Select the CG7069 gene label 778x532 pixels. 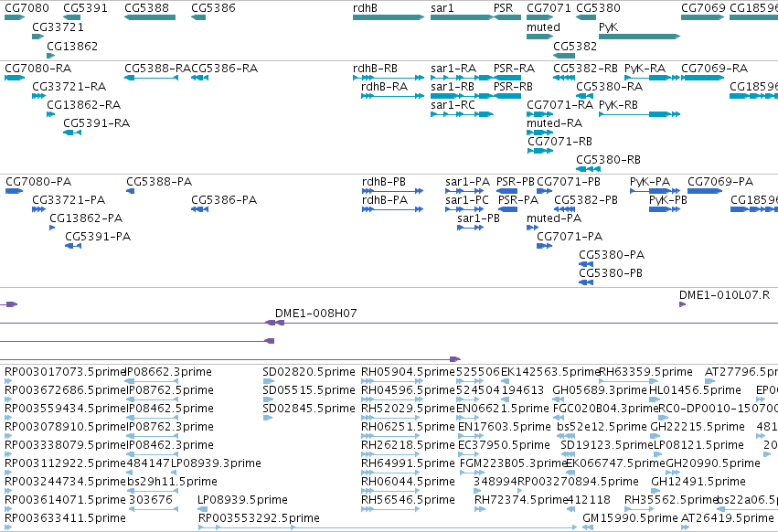pyautogui.click(x=703, y=8)
